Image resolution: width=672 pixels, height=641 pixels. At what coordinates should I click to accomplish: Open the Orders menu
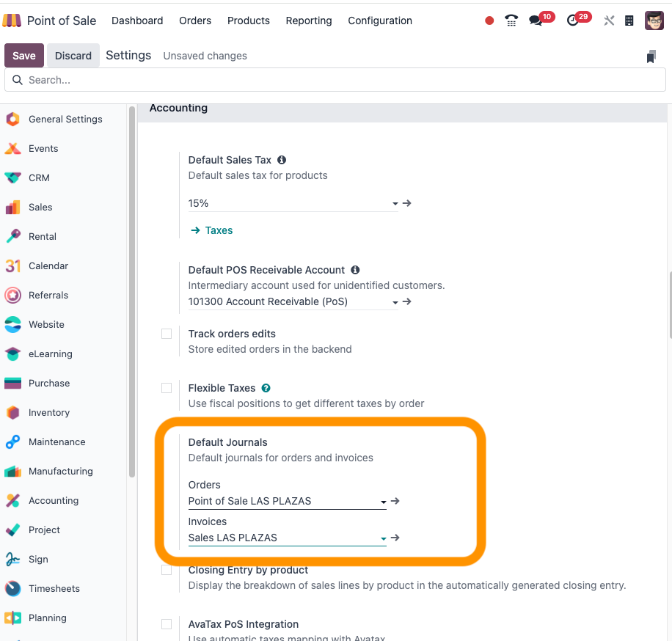pos(195,21)
